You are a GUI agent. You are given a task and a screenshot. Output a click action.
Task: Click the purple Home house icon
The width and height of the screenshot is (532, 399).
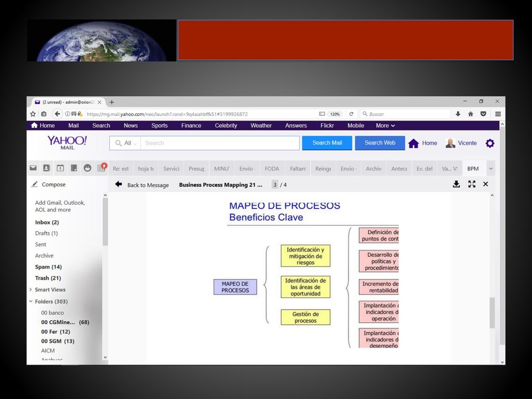click(x=414, y=143)
